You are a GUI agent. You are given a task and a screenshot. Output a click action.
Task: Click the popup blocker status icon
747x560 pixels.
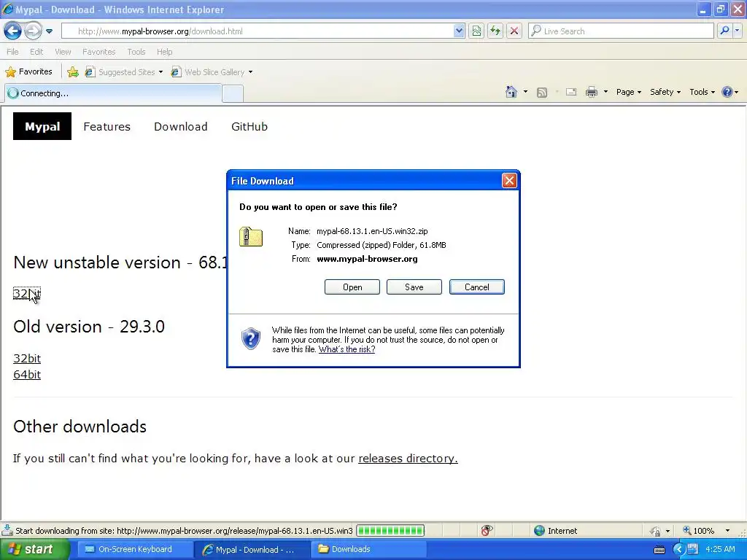pyautogui.click(x=487, y=531)
